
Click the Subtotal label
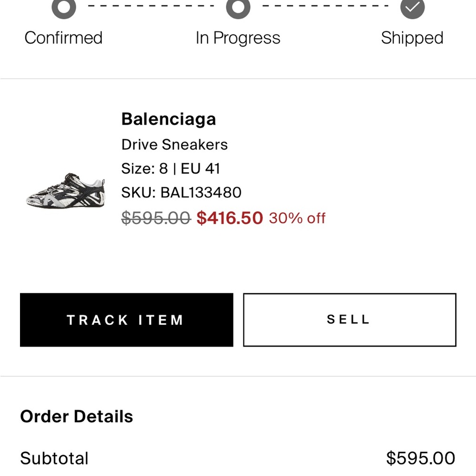tap(54, 458)
